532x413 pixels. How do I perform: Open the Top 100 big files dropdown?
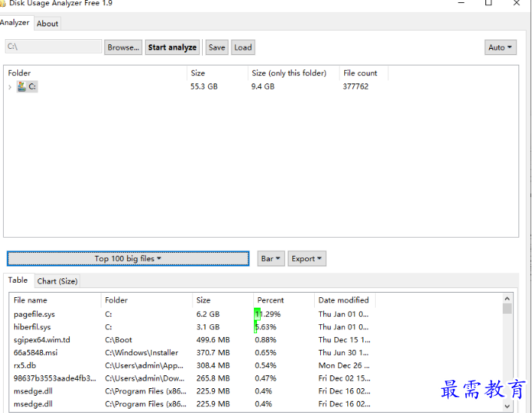128,259
